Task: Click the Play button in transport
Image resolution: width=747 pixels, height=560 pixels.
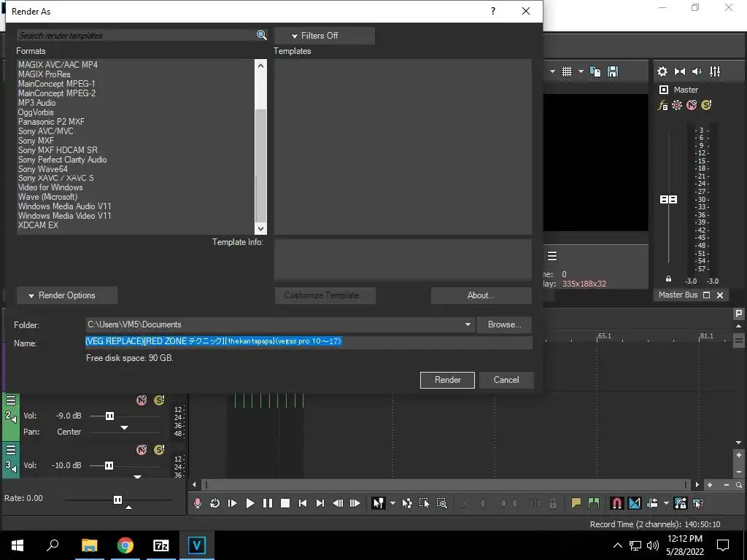Action: tap(250, 503)
